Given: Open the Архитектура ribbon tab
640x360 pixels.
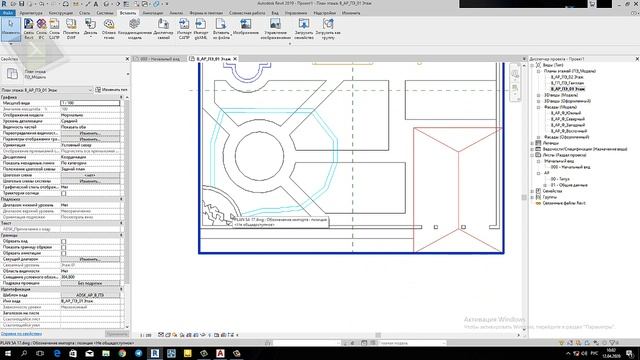Looking at the screenshot, I should (31, 13).
